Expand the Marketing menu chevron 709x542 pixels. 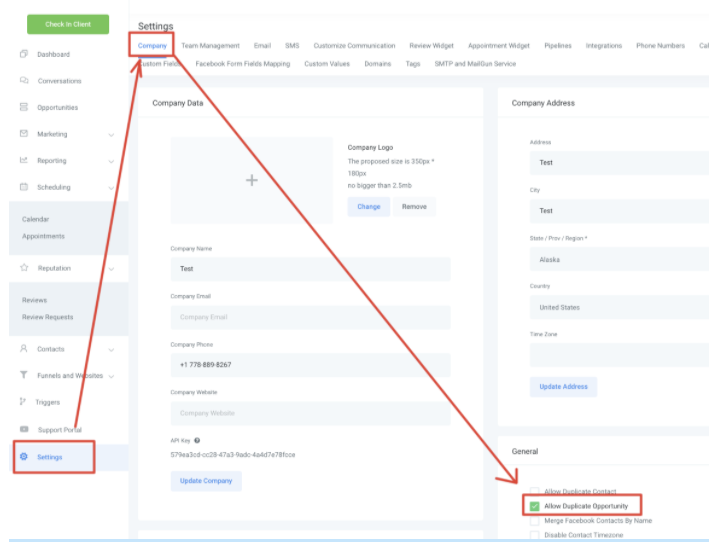point(111,134)
